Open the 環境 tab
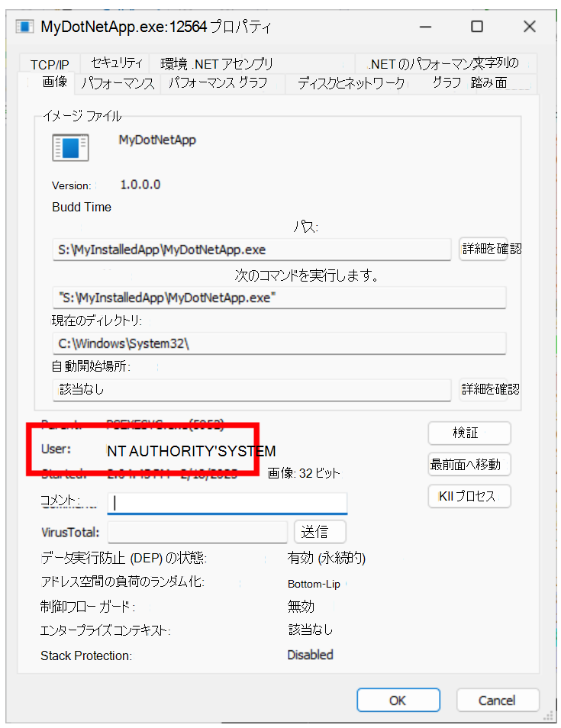 pos(174,63)
